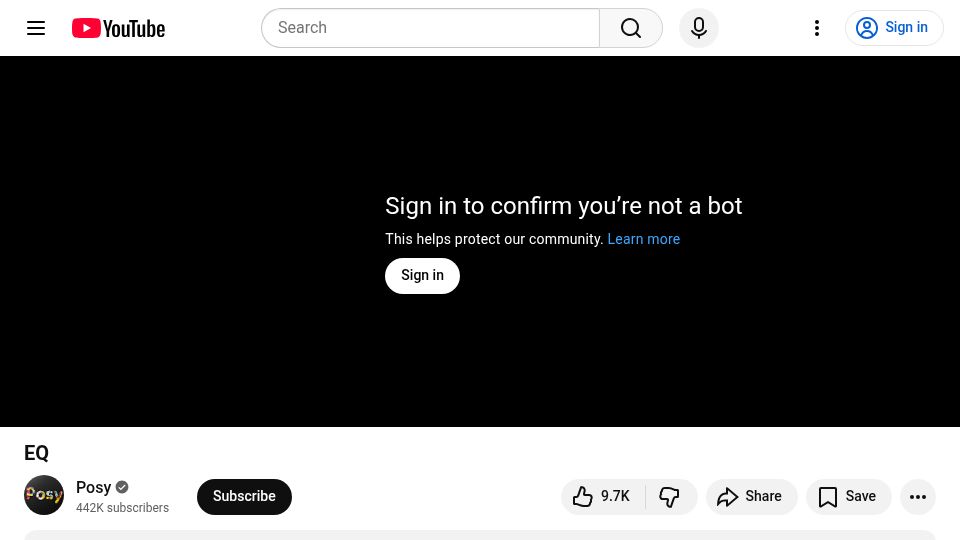960x540 pixels.
Task: Subscribe to the Posy channel
Action: [244, 497]
